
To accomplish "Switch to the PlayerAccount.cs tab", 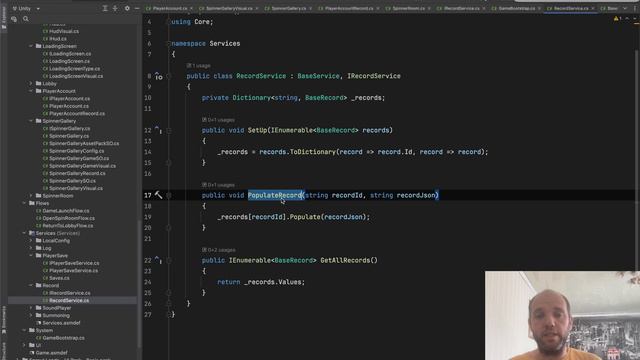I will click(x=170, y=8).
